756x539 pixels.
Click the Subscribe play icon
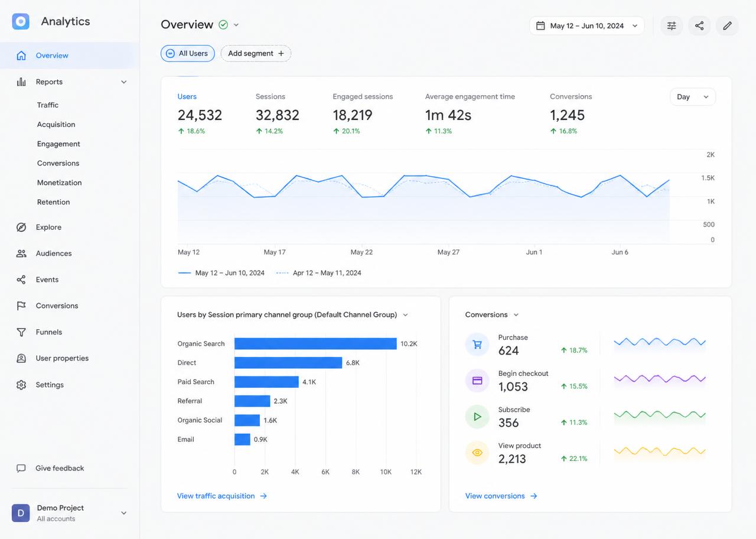click(x=477, y=417)
